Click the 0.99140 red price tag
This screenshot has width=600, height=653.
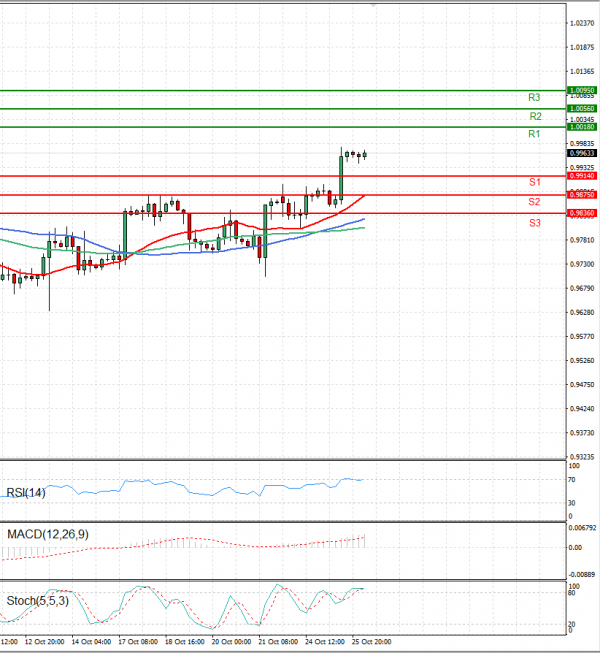tap(581, 176)
